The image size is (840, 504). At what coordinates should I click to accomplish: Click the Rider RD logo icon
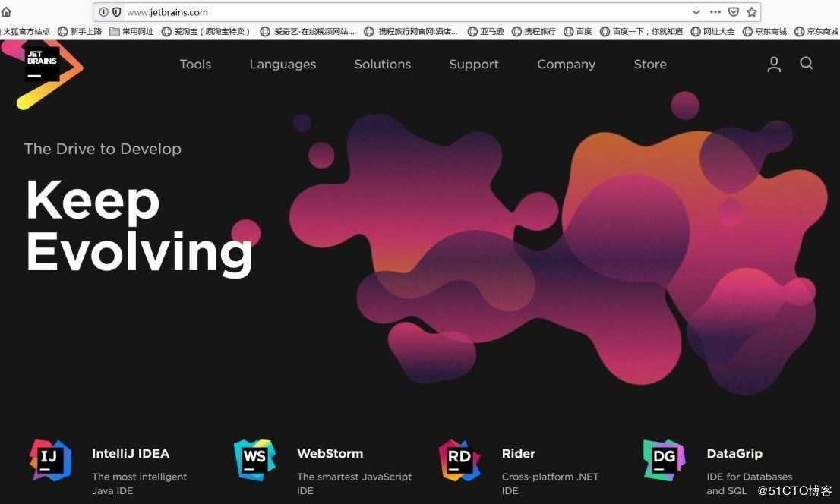(x=459, y=460)
